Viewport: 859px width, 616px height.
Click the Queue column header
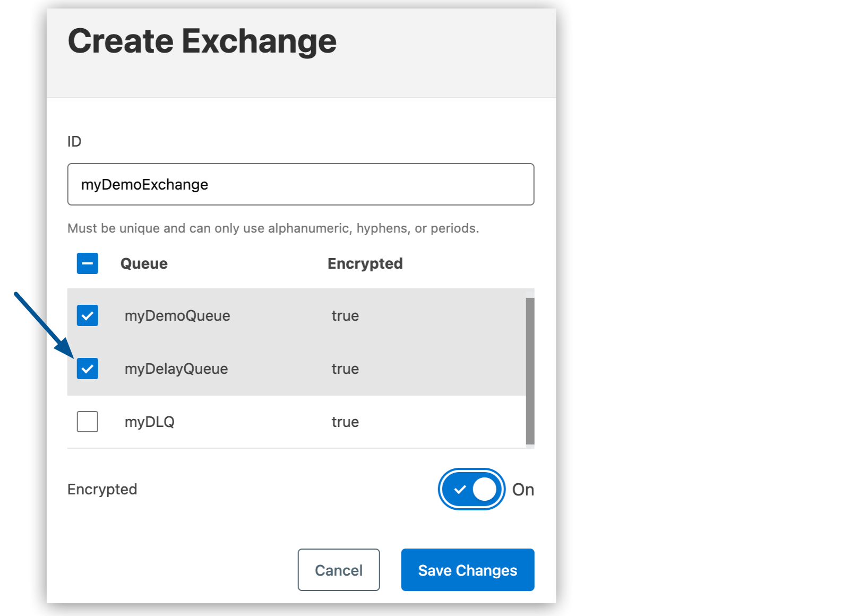144,263
